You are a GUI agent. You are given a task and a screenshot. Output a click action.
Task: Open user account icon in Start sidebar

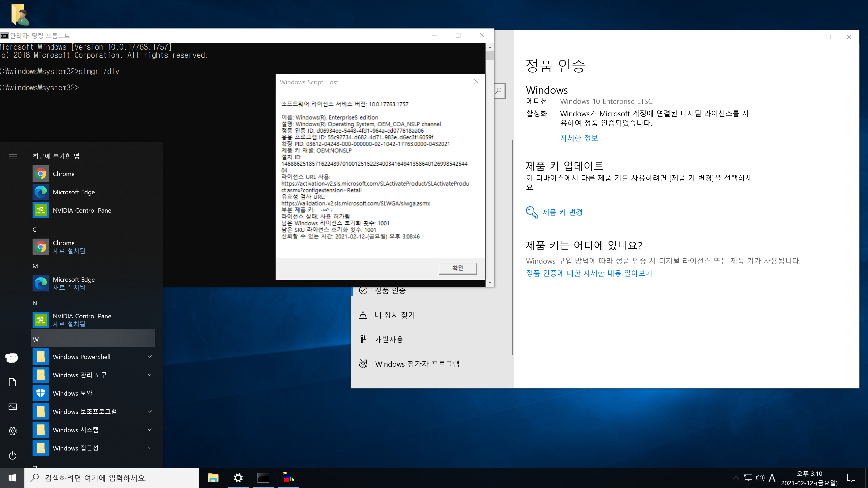12,358
